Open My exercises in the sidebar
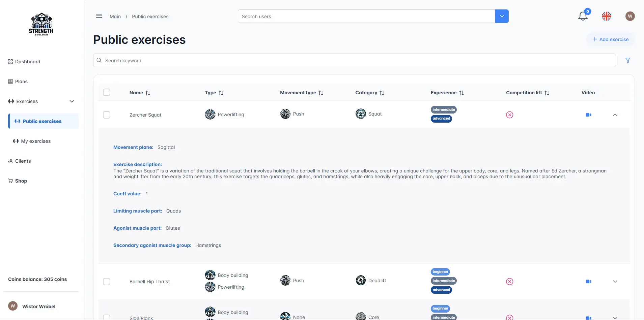The height and width of the screenshot is (320, 644). point(36,141)
